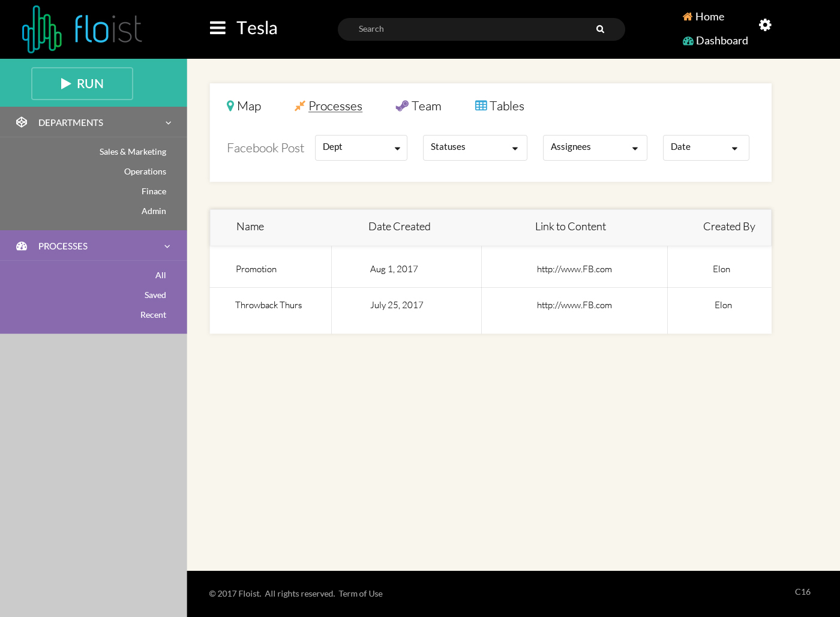Open the Dept dropdown filter

click(x=361, y=148)
